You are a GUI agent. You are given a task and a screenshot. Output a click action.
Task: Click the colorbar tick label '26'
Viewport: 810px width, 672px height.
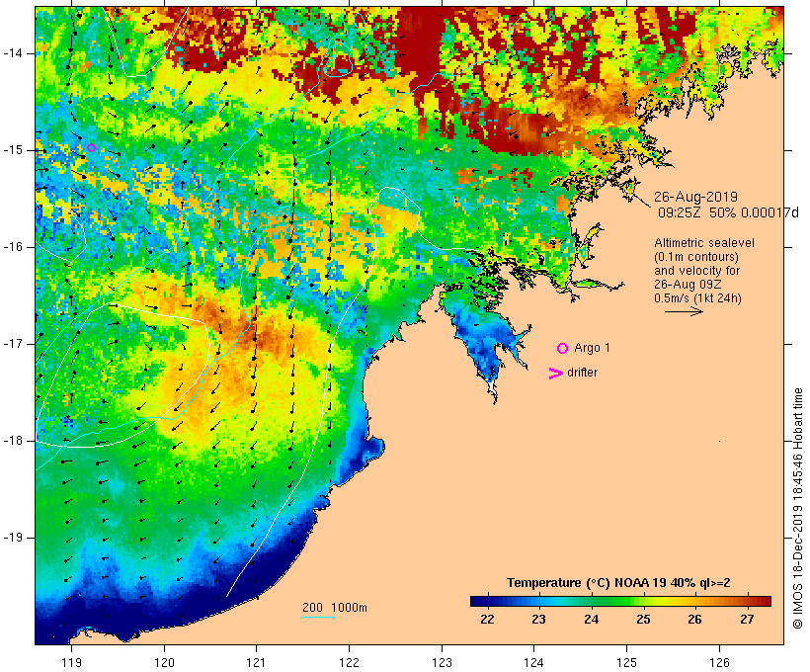pyautogui.click(x=694, y=620)
